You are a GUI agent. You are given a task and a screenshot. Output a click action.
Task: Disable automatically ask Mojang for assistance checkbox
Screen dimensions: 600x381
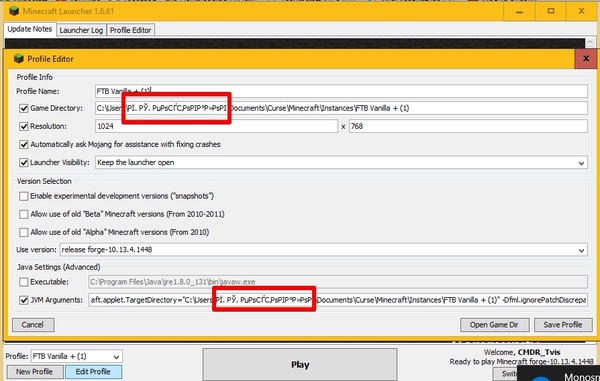tap(24, 145)
